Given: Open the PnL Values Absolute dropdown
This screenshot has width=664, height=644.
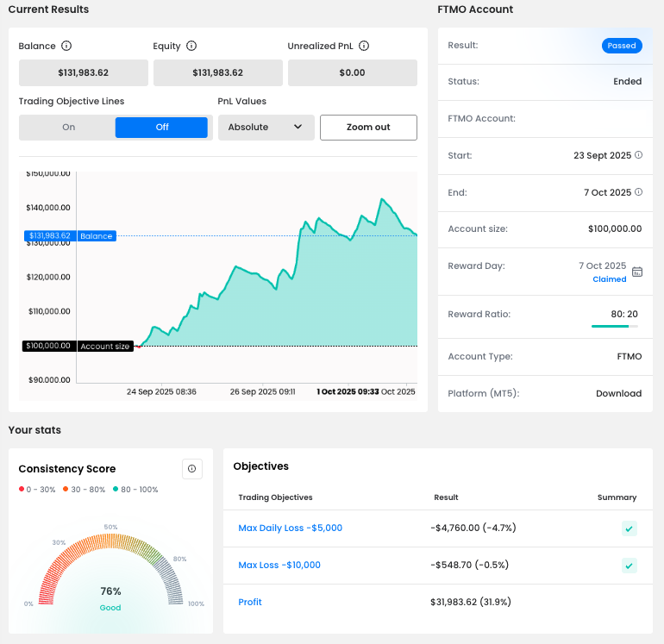Looking at the screenshot, I should [x=265, y=128].
